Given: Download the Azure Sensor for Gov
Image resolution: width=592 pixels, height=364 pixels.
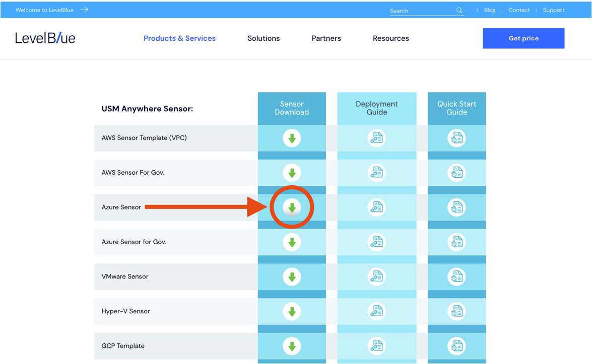Looking at the screenshot, I should click(292, 242).
